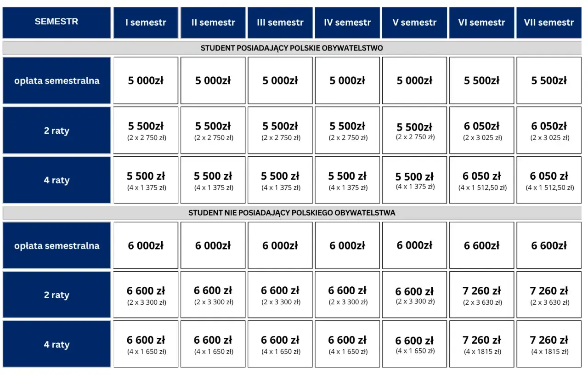Click the VI semestr column header
Image resolution: width=588 pixels, height=375 pixels.
481,23
